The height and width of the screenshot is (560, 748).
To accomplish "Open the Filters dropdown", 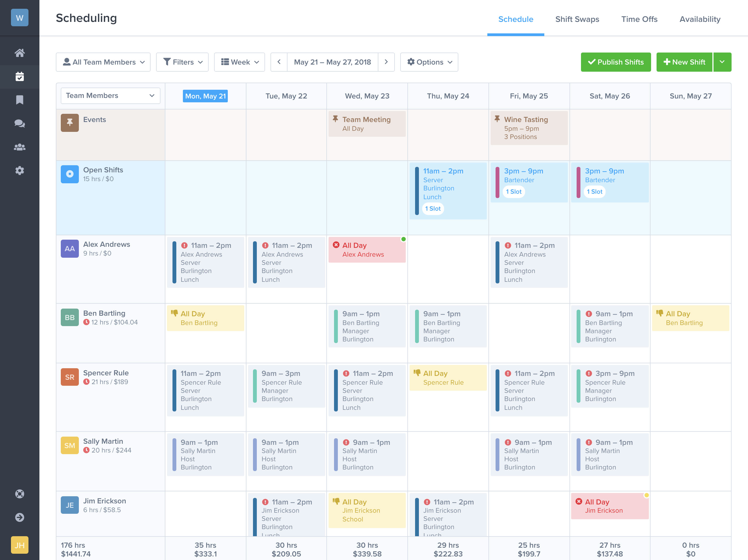I will tap(183, 62).
